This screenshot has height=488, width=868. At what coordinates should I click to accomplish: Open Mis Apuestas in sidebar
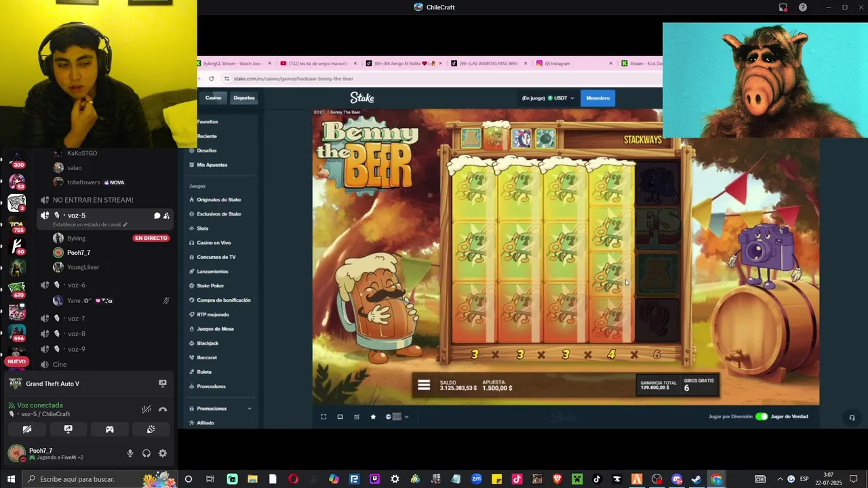click(212, 165)
